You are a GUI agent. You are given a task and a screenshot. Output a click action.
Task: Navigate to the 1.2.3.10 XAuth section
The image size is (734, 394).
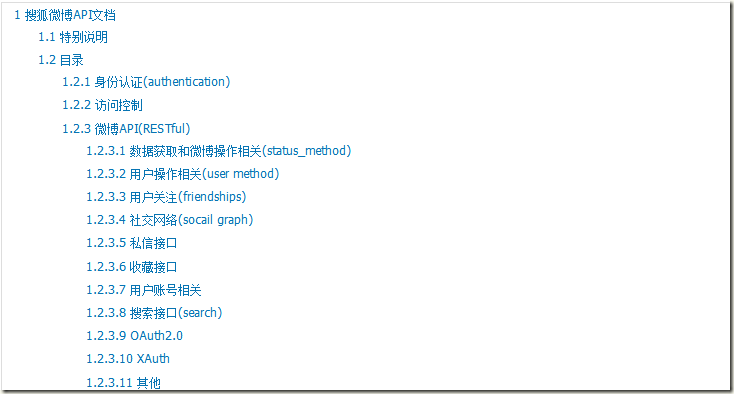coord(128,358)
